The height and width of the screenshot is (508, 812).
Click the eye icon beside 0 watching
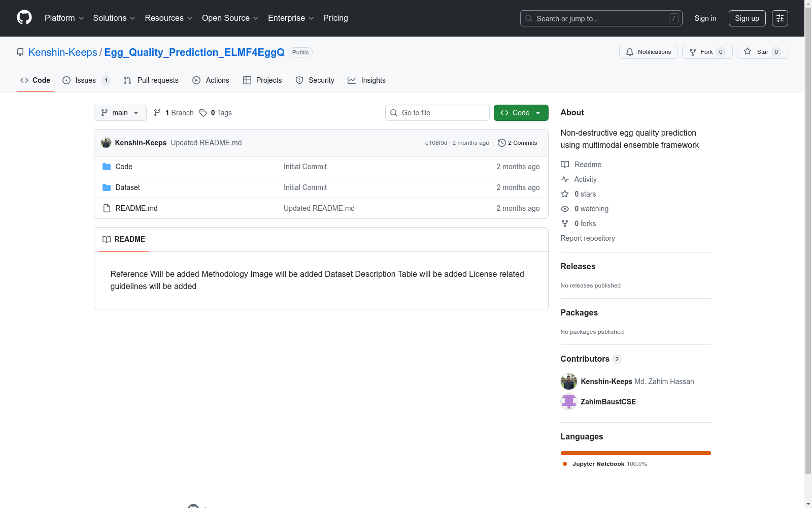point(565,209)
